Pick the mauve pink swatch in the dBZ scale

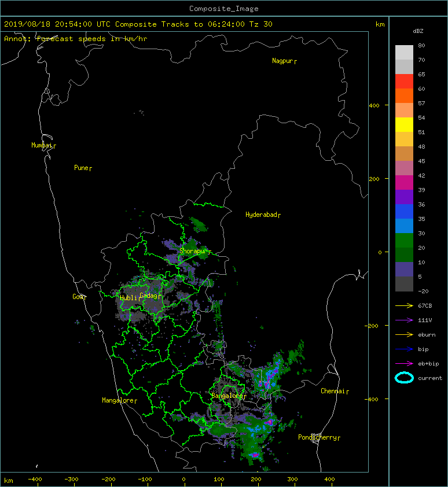404,168
